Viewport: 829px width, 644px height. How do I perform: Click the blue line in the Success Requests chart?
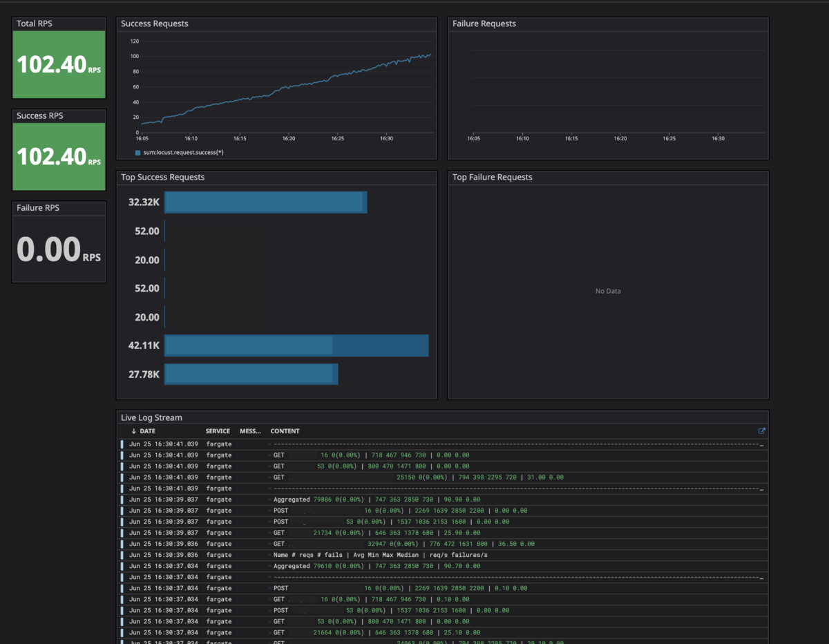click(287, 89)
